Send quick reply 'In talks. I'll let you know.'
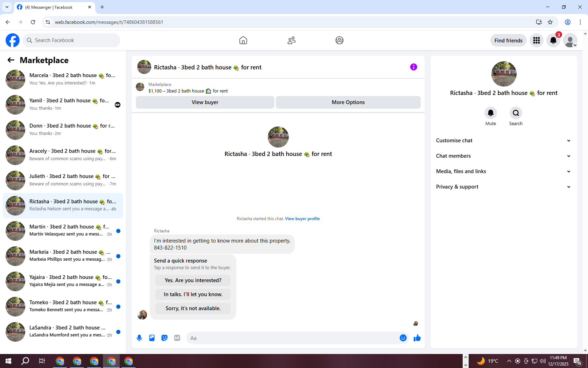 [x=193, y=294]
